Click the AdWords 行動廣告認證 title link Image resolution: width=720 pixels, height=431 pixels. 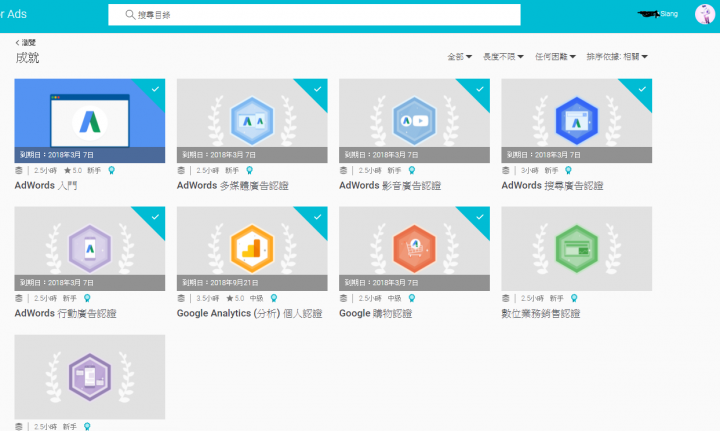66,313
